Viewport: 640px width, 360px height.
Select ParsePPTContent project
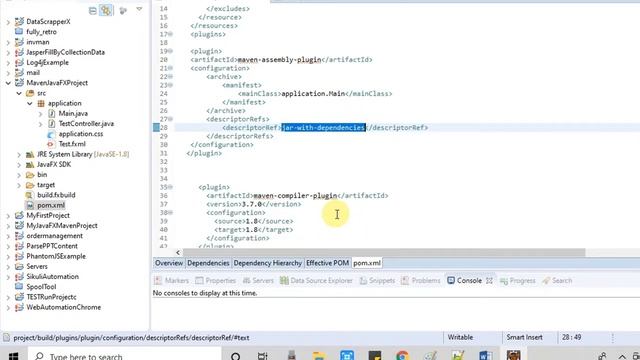[52, 246]
